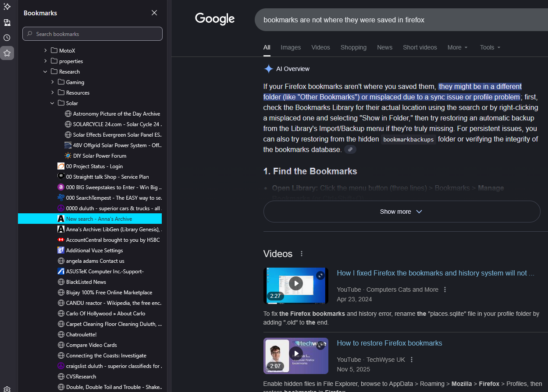Click Show more in AI Overview

click(x=401, y=212)
